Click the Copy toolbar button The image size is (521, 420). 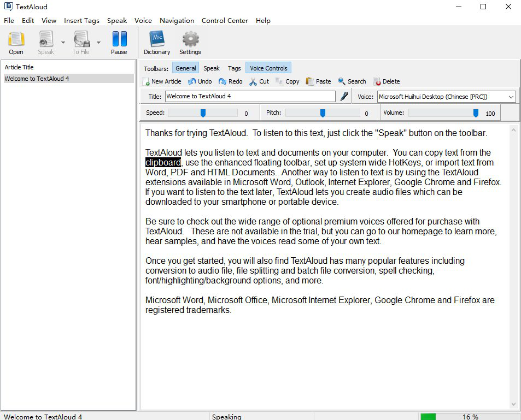[288, 81]
